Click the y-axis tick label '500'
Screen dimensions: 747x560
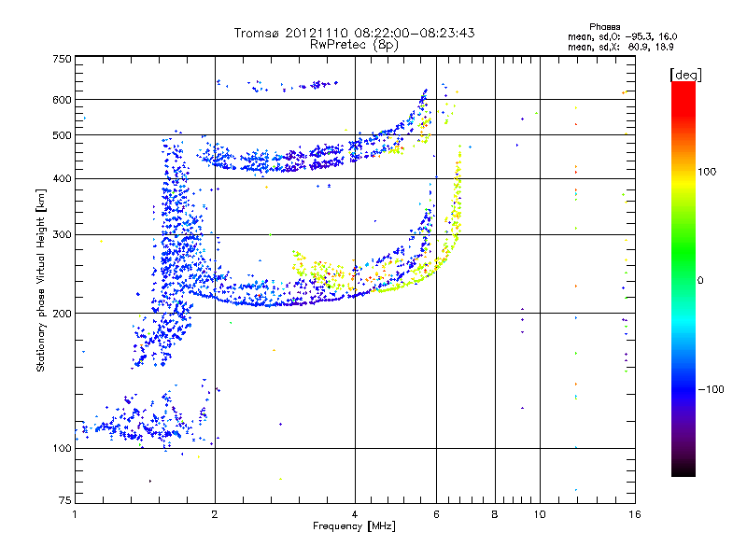point(62,135)
